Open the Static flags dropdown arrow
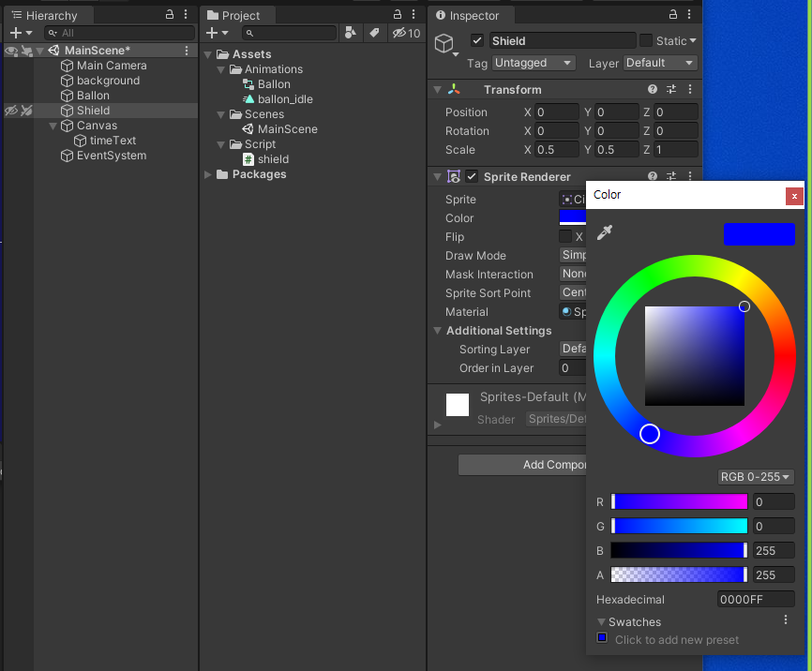812x671 pixels. [693, 40]
